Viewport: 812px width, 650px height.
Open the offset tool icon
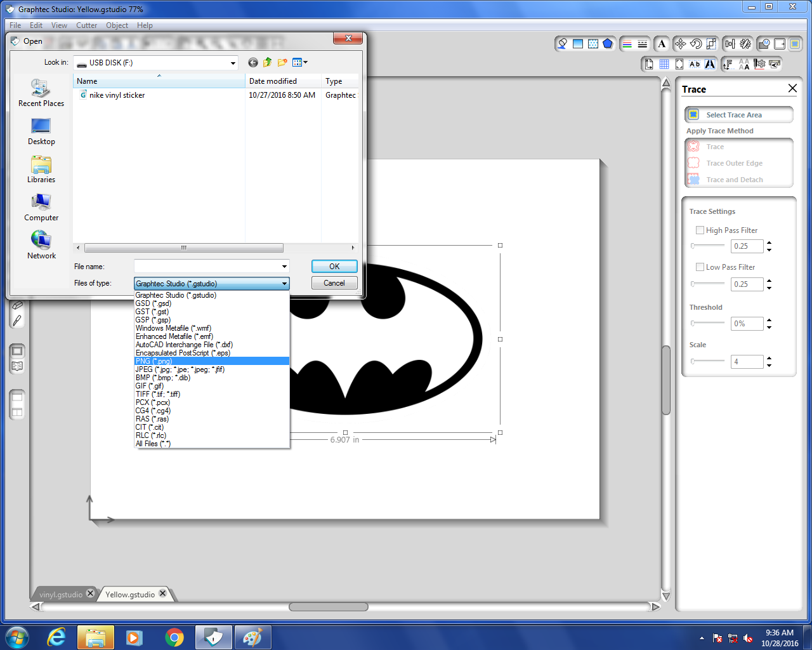(x=780, y=44)
